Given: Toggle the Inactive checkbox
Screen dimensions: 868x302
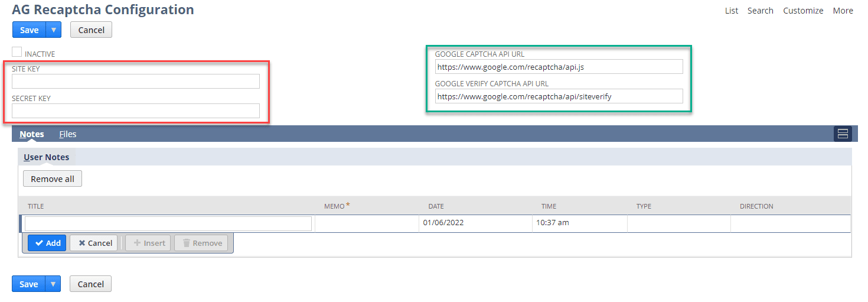Looking at the screenshot, I should pos(17,52).
